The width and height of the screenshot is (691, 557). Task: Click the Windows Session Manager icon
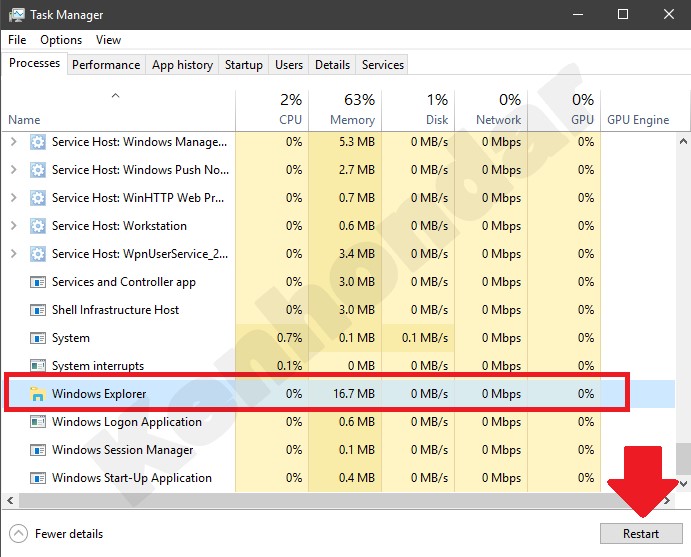point(38,450)
